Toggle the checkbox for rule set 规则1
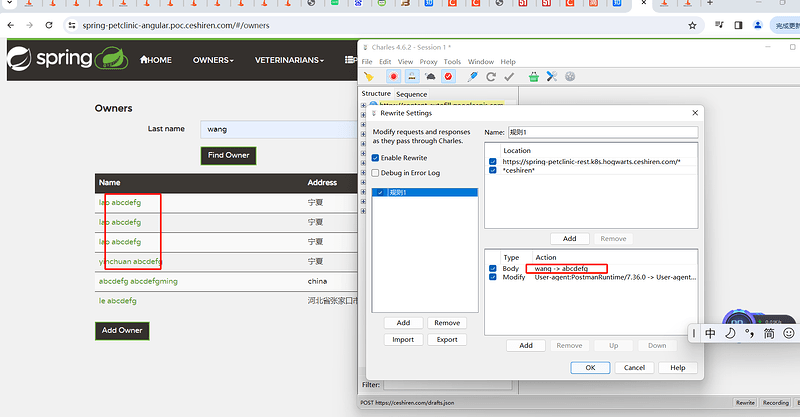 (380, 192)
